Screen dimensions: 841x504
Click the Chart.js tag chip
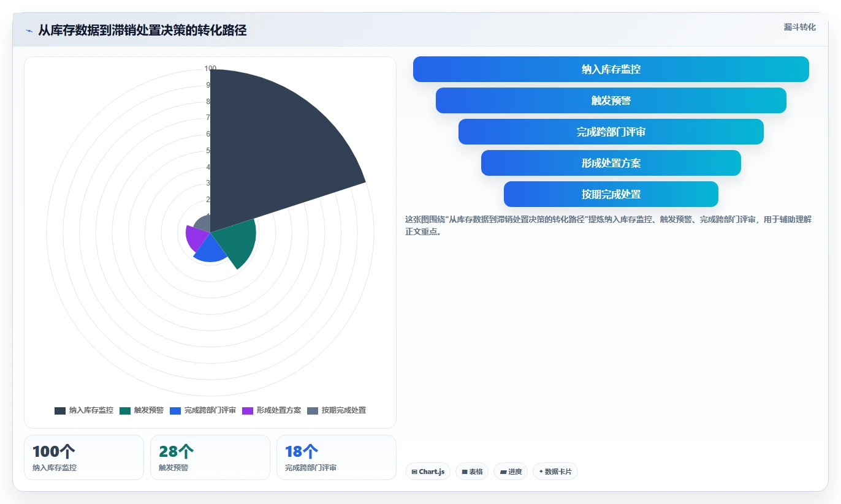[428, 472]
